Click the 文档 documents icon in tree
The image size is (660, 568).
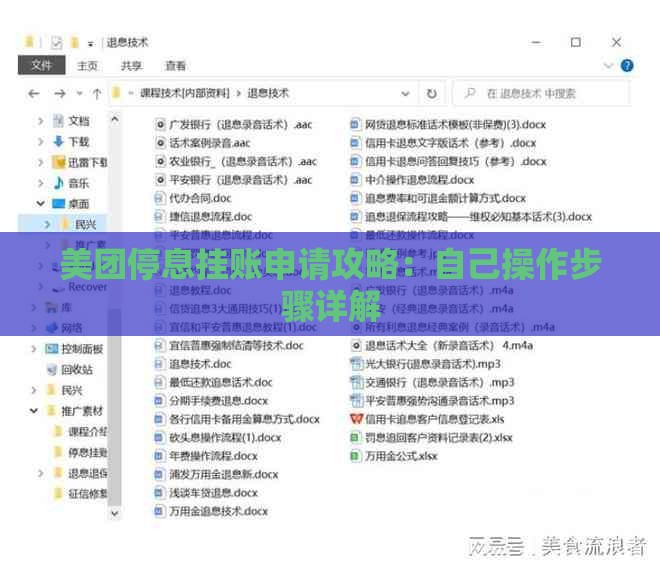[59, 121]
